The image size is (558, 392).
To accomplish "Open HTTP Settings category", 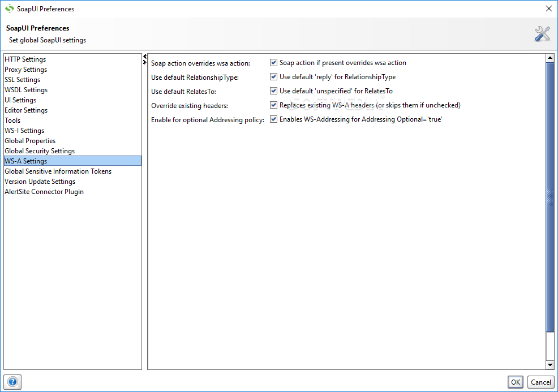I will pyautogui.click(x=72, y=59).
